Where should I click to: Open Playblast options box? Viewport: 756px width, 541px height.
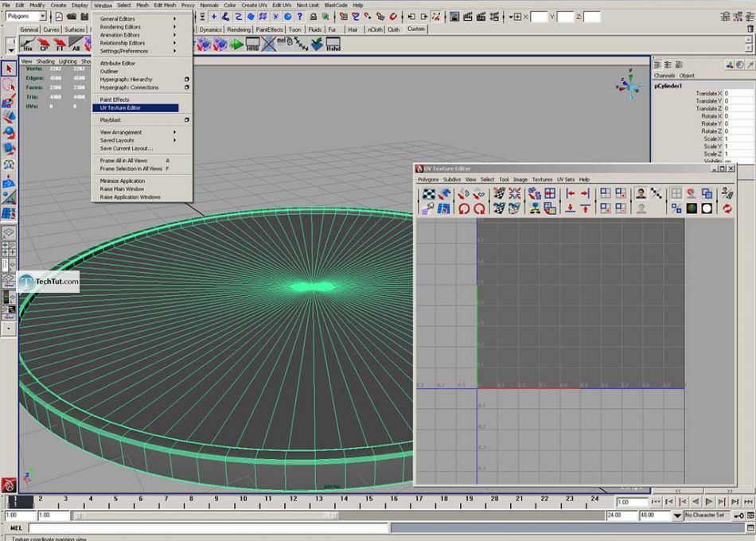pyautogui.click(x=186, y=120)
